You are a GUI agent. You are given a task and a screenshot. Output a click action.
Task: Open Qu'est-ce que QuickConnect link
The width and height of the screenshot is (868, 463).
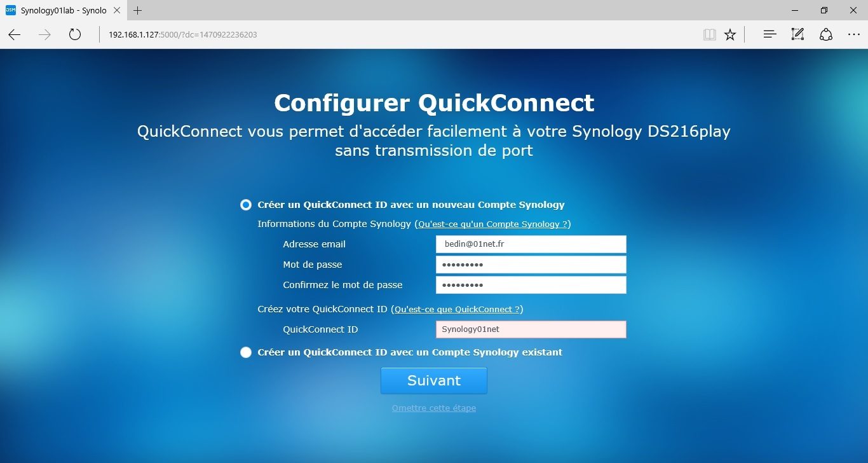click(458, 310)
